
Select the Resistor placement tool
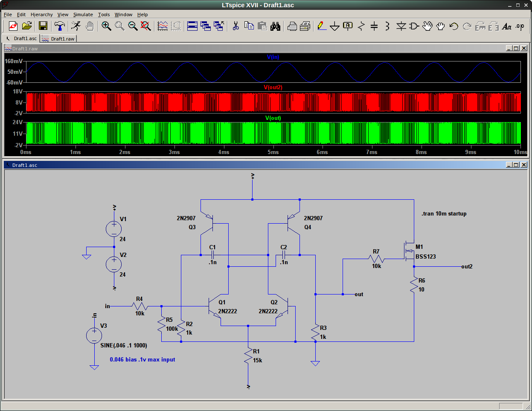[x=361, y=26]
